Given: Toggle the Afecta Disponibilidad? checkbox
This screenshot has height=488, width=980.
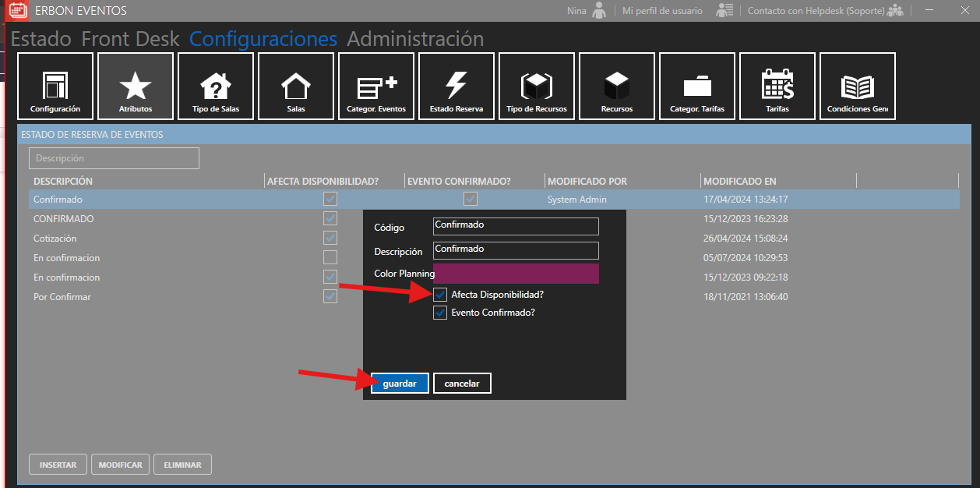Looking at the screenshot, I should point(441,295).
